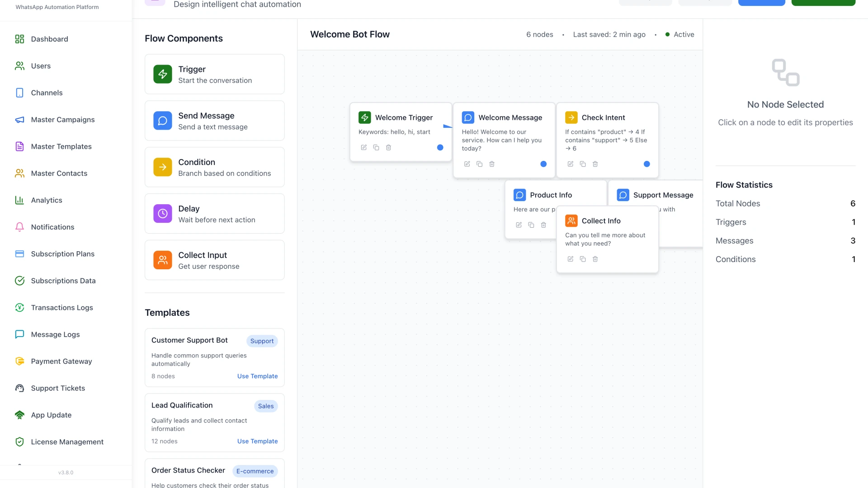Click the Analytics bar chart icon
Screen dimensions: 868x488
tap(19, 200)
